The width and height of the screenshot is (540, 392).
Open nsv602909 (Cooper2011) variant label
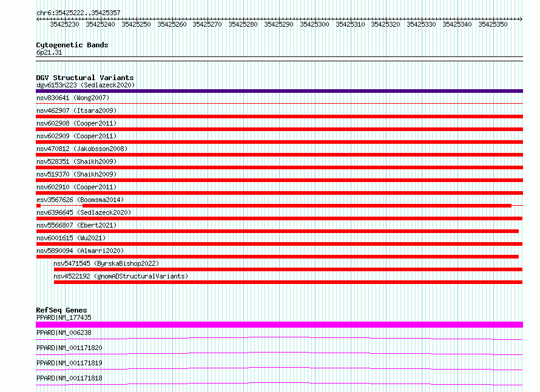(76, 136)
